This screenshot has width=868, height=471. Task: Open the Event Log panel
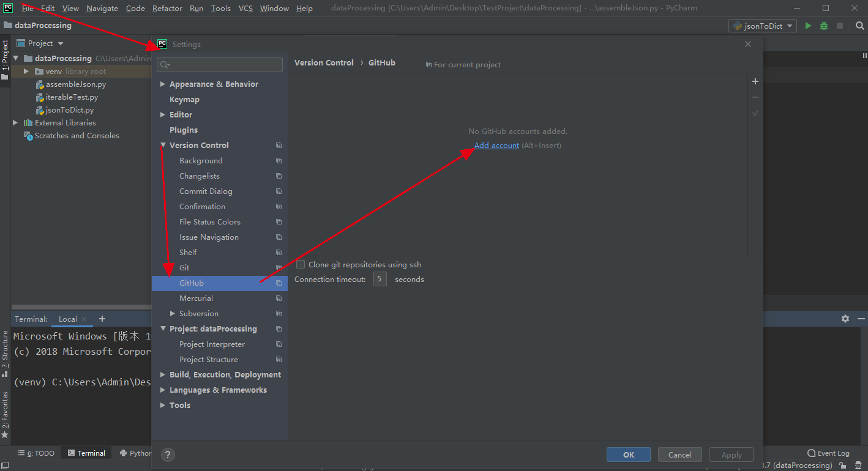click(829, 453)
